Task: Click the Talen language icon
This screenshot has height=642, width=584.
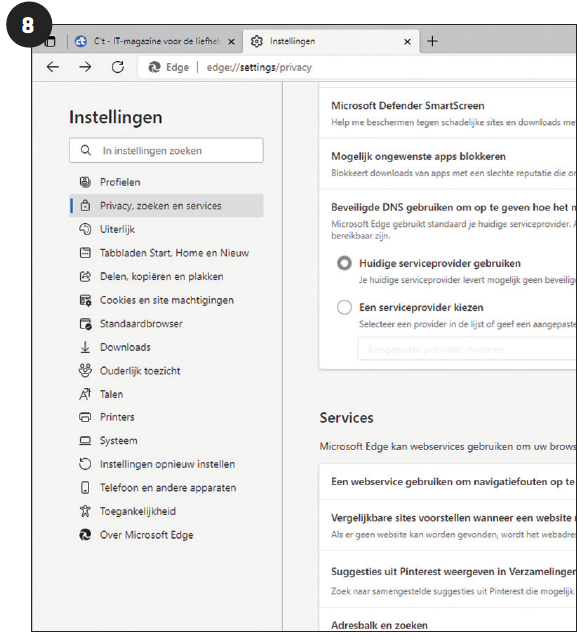Action: pyautogui.click(x=85, y=394)
